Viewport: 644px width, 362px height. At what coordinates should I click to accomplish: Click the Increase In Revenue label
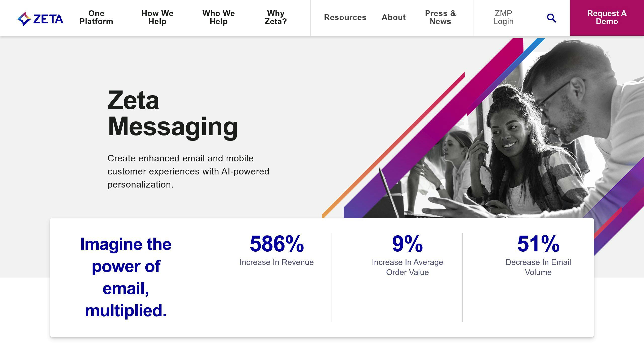click(x=277, y=262)
